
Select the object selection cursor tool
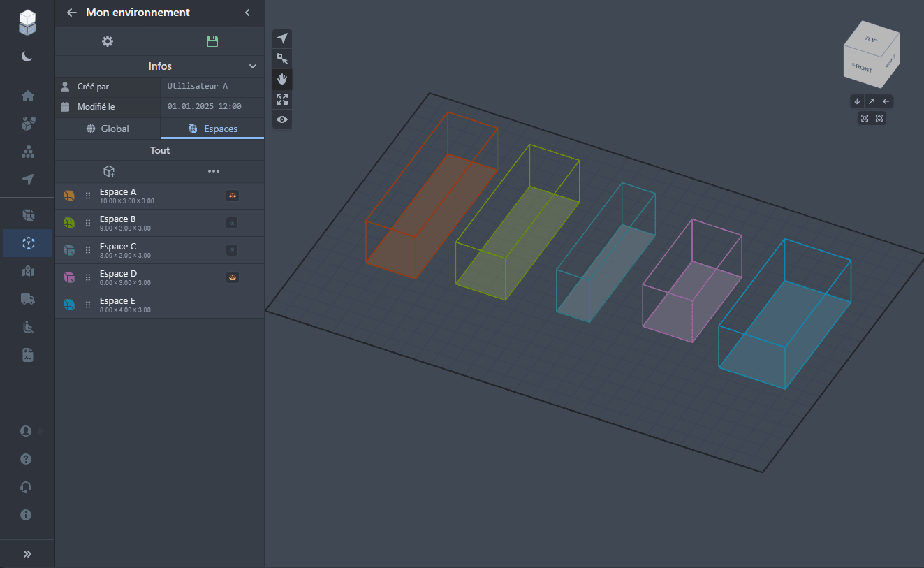(x=282, y=58)
